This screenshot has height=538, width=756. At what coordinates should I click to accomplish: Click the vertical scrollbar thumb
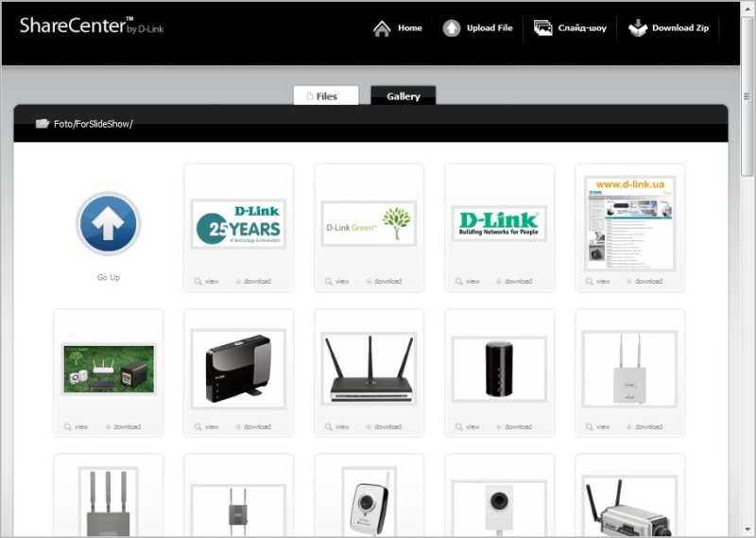[747, 96]
